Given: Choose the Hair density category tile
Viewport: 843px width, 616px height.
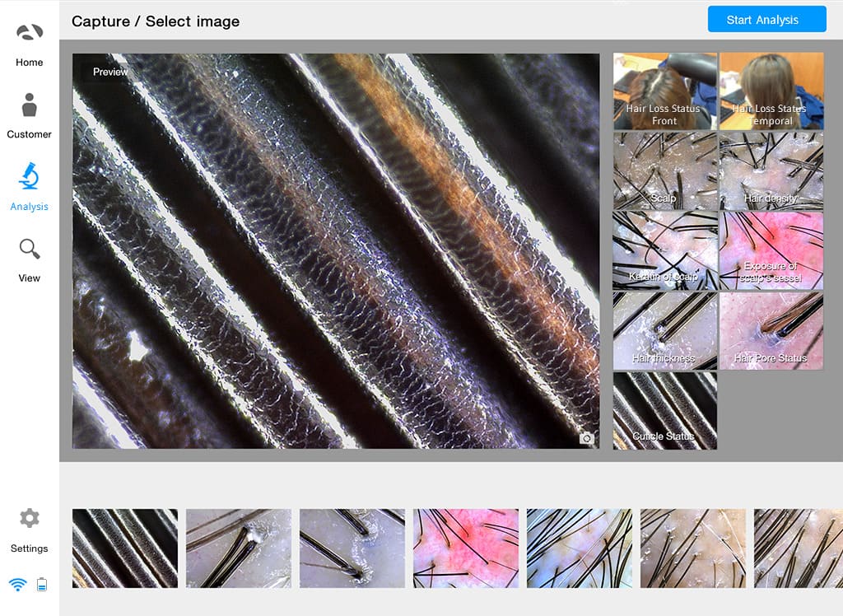Looking at the screenshot, I should [x=771, y=171].
